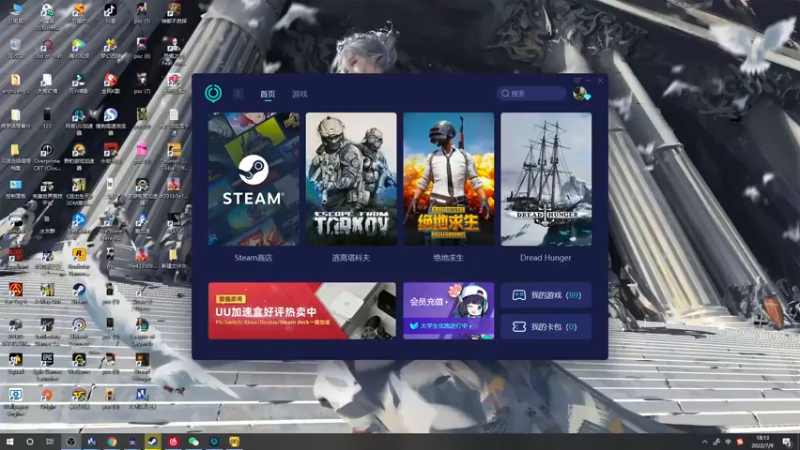This screenshot has width=800, height=450.
Task: Open the menu icon in UU title bar
Action: [577, 80]
